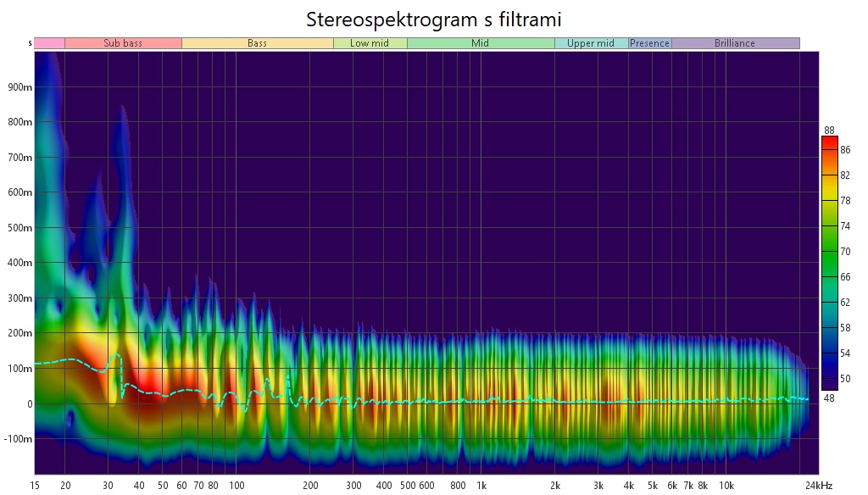The height and width of the screenshot is (495, 868).
Task: Select the Presence band label
Action: click(x=649, y=43)
